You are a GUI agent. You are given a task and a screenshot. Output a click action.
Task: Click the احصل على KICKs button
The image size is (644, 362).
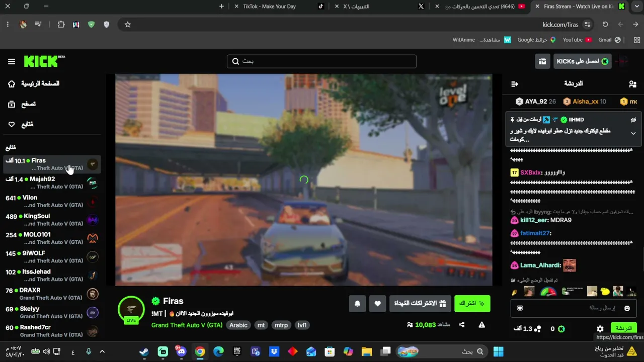(582, 61)
